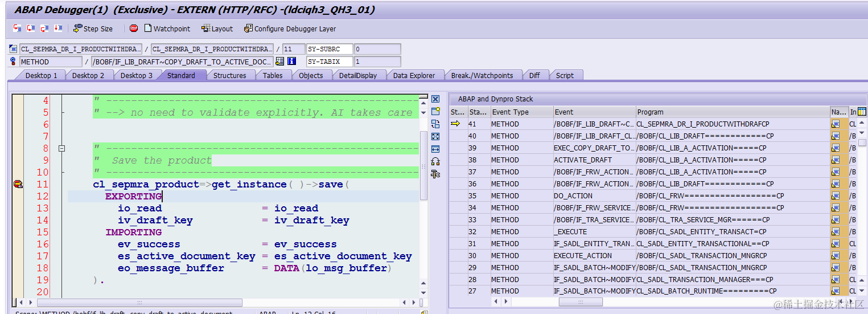This screenshot has width=868, height=314.
Task: Open the Tables tab
Action: [273, 75]
